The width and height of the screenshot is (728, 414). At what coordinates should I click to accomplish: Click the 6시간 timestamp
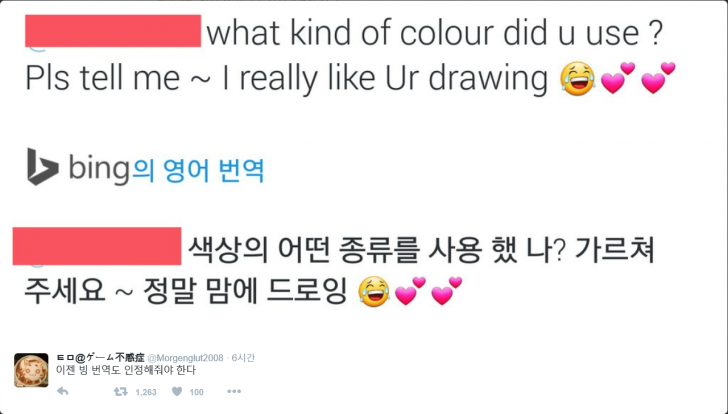coord(242,357)
